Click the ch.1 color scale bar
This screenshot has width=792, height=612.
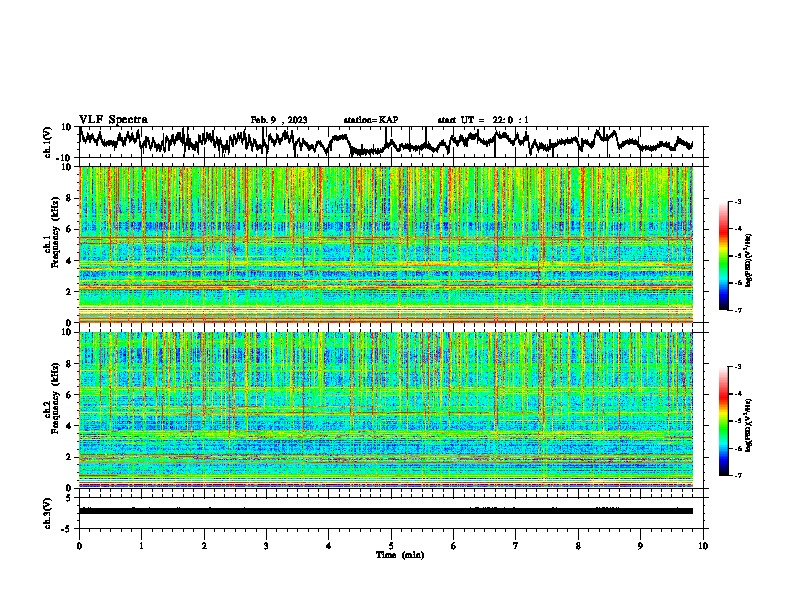click(724, 256)
